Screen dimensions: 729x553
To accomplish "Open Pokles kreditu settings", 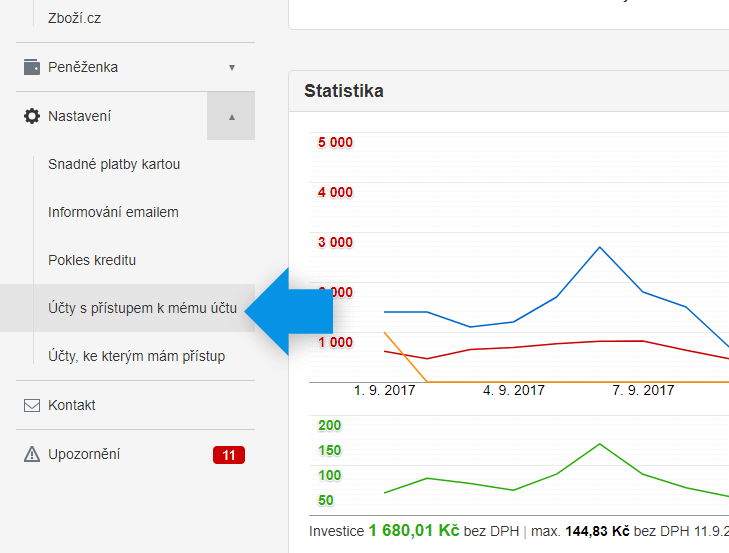I will [92, 260].
